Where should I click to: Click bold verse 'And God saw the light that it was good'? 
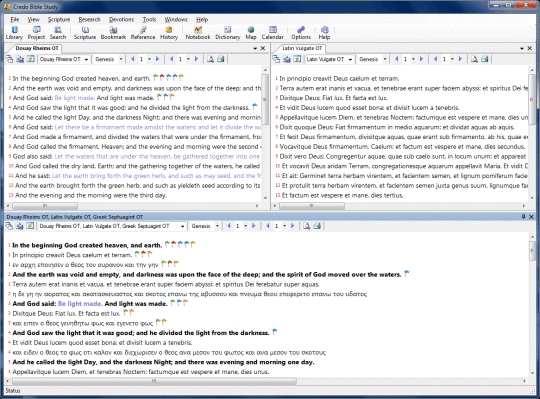coord(141,333)
